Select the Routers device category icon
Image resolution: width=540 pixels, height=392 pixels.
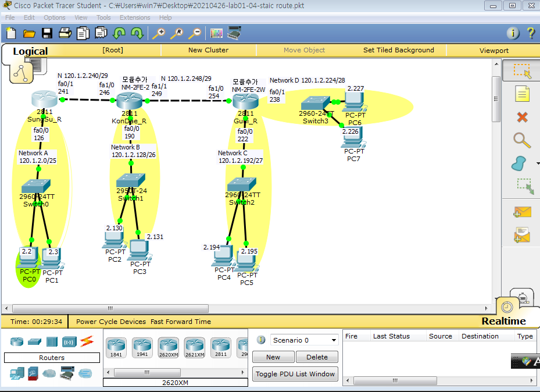click(x=17, y=342)
